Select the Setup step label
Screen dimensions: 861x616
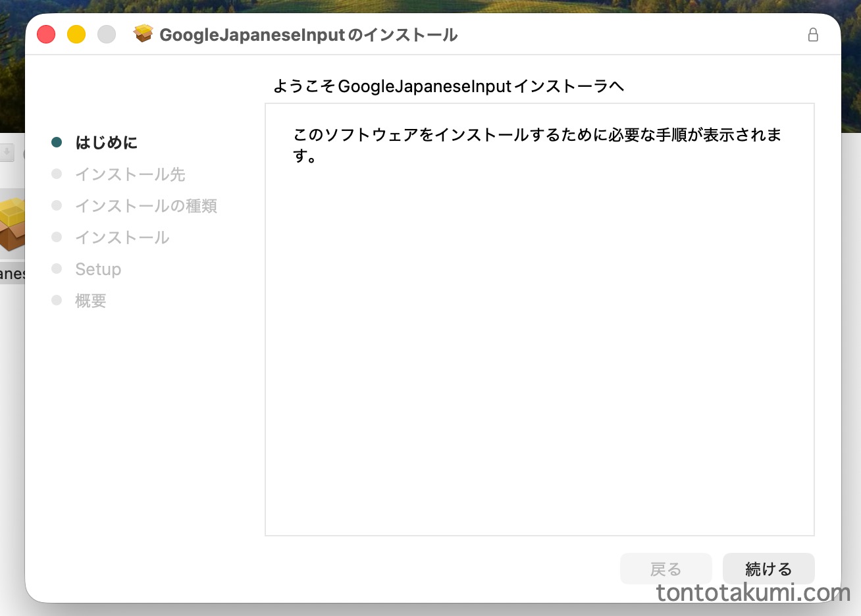point(98,269)
